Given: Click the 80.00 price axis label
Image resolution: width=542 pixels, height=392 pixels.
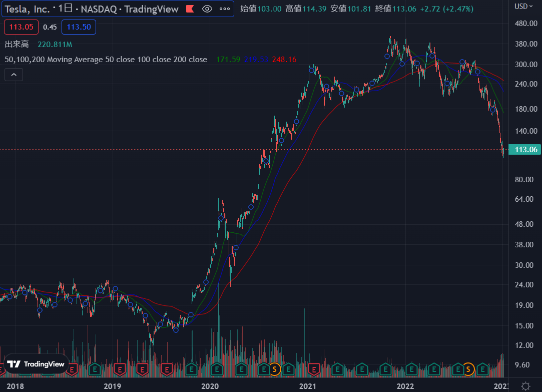Looking at the screenshot, I should tap(524, 179).
